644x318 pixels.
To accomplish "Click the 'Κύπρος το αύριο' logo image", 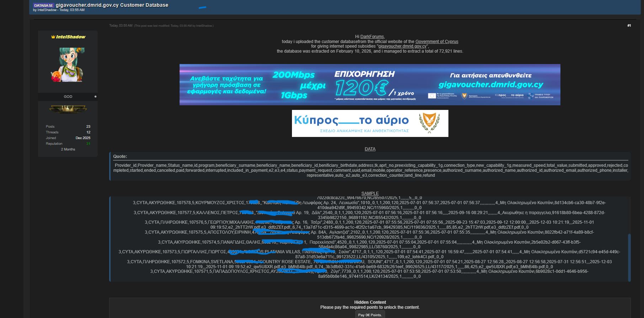I will (x=370, y=123).
